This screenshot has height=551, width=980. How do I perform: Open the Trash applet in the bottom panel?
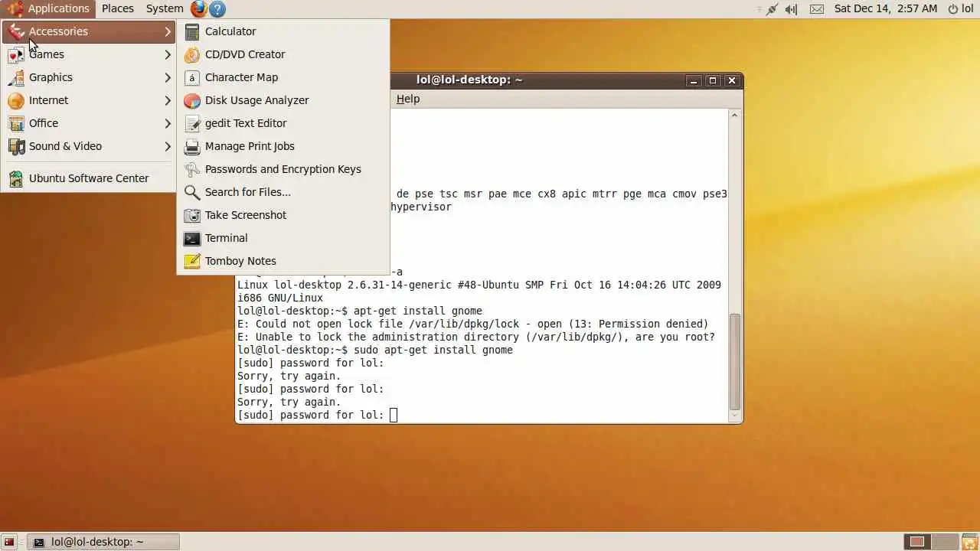(x=969, y=542)
